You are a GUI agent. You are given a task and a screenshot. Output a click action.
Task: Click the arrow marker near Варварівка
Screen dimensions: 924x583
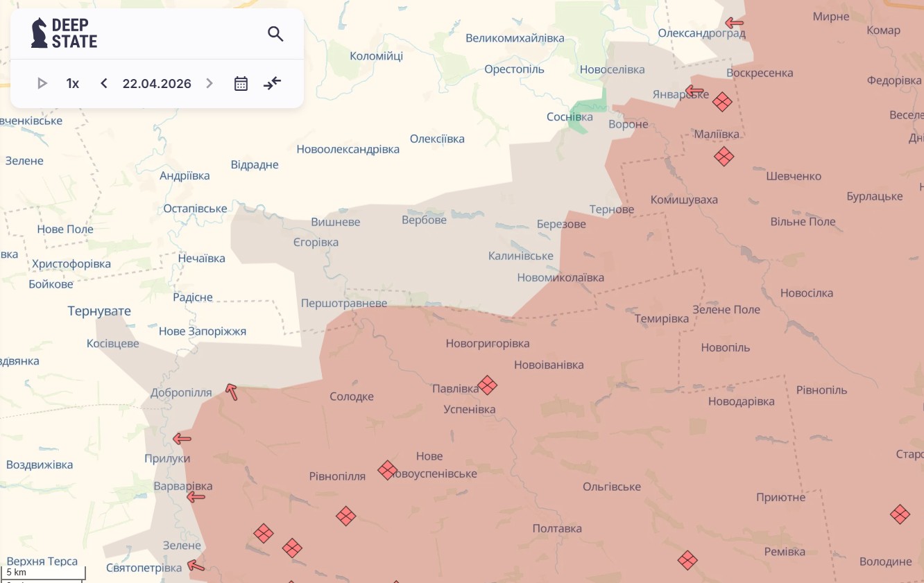pos(196,497)
